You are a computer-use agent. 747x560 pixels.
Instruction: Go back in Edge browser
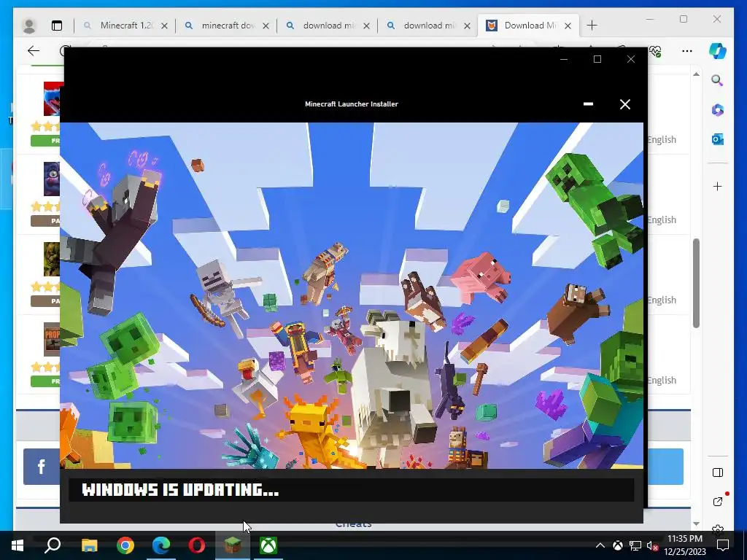click(x=34, y=51)
